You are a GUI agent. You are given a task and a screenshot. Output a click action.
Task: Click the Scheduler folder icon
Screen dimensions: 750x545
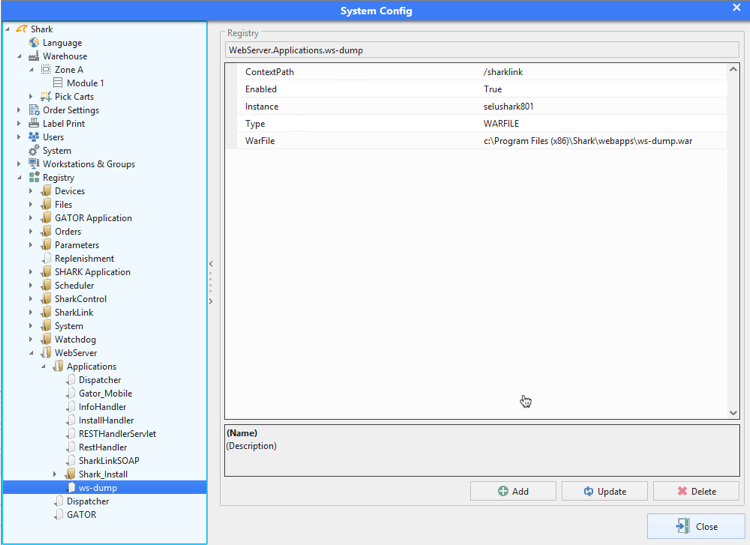click(46, 285)
